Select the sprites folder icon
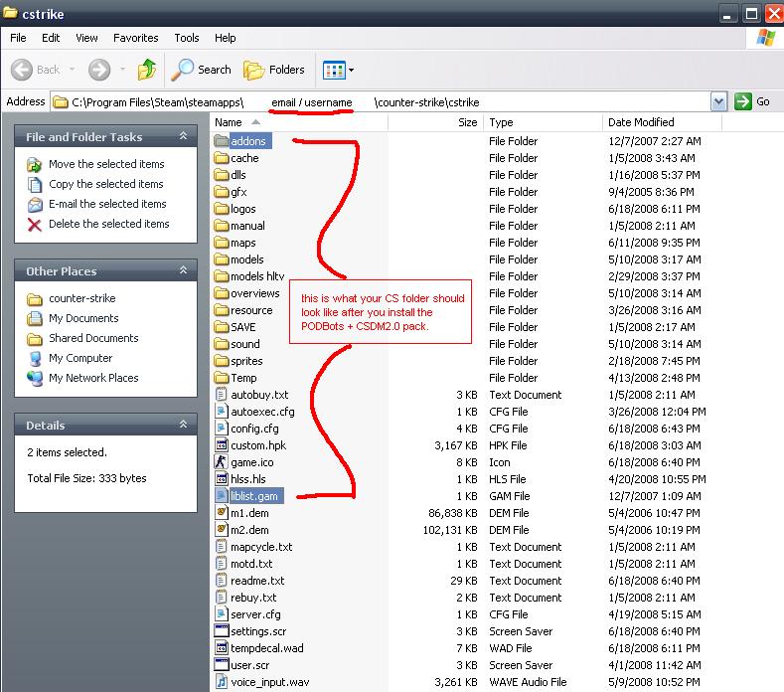The image size is (784, 692). (221, 361)
